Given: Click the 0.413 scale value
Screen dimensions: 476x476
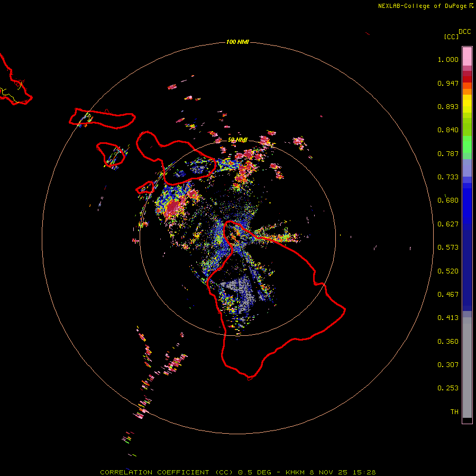Looking at the screenshot, I should (x=448, y=318).
